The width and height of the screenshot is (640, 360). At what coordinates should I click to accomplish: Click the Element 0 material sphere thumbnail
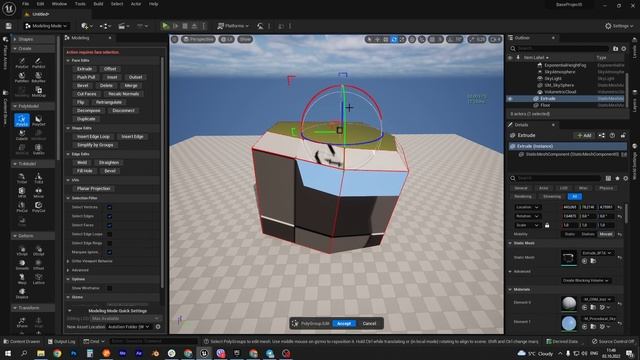tap(569, 303)
